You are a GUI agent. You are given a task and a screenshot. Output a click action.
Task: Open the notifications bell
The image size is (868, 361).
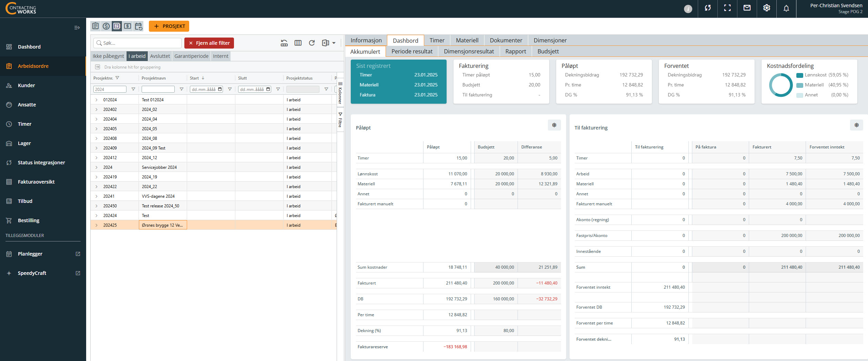pyautogui.click(x=786, y=8)
